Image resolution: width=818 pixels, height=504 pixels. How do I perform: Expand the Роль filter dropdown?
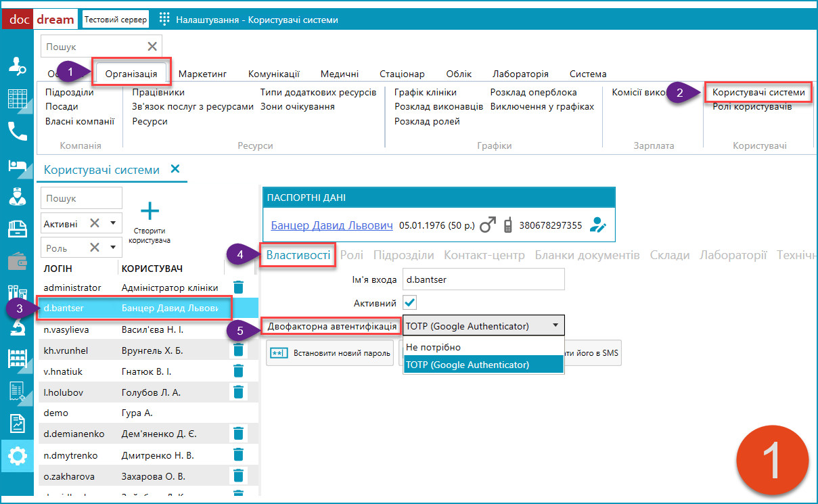pyautogui.click(x=112, y=247)
